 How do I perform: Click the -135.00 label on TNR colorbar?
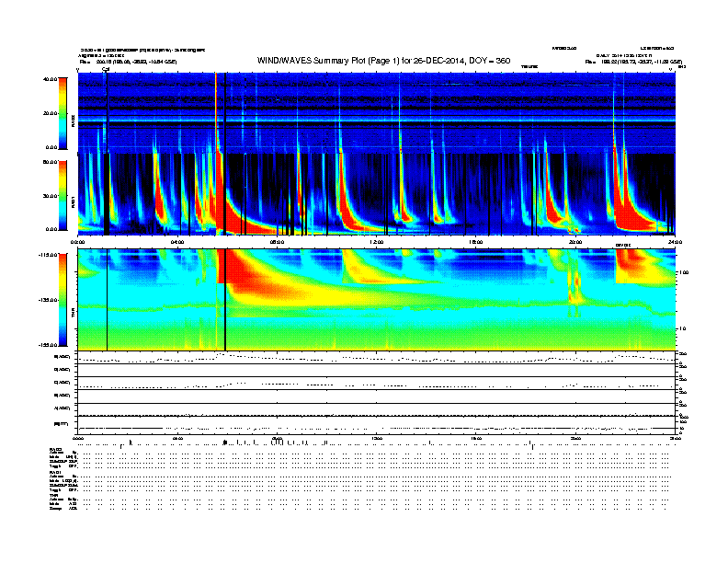tap(49, 300)
